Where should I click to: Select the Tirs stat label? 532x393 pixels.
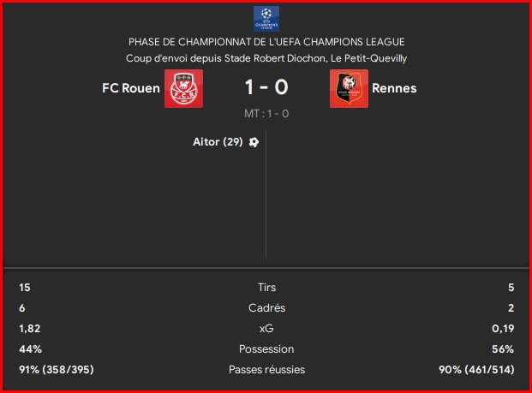[266, 288]
